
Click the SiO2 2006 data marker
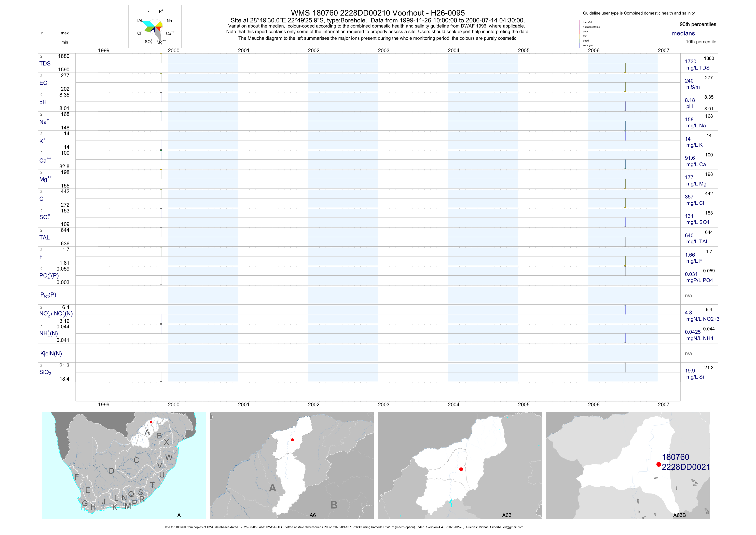[x=625, y=368]
